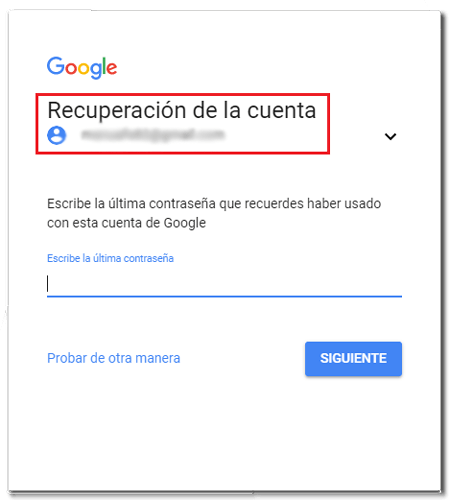This screenshot has width=450, height=500.
Task: Click the instruction text about the last password
Action: (214, 213)
